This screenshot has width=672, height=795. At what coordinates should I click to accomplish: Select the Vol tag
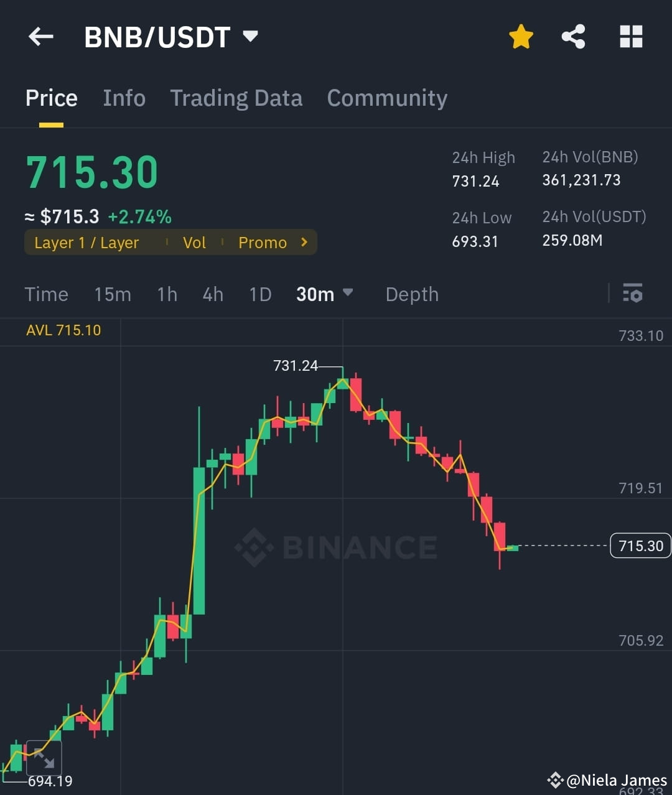194,242
